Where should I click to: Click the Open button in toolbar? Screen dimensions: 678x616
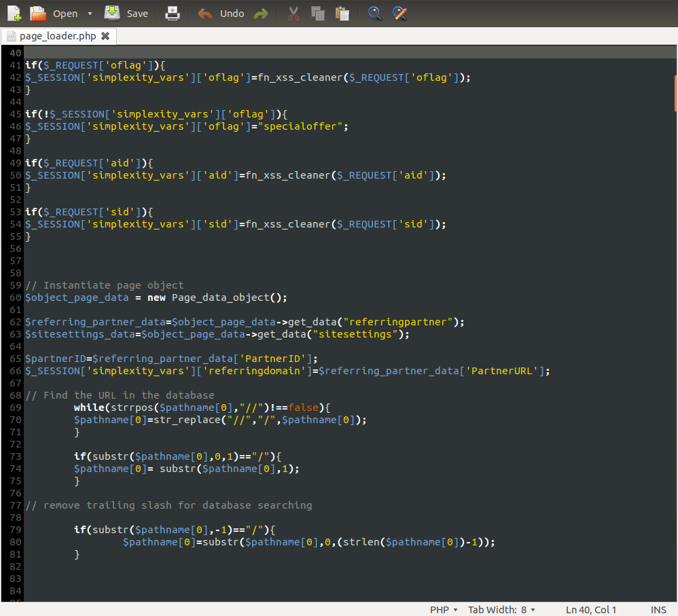point(54,13)
